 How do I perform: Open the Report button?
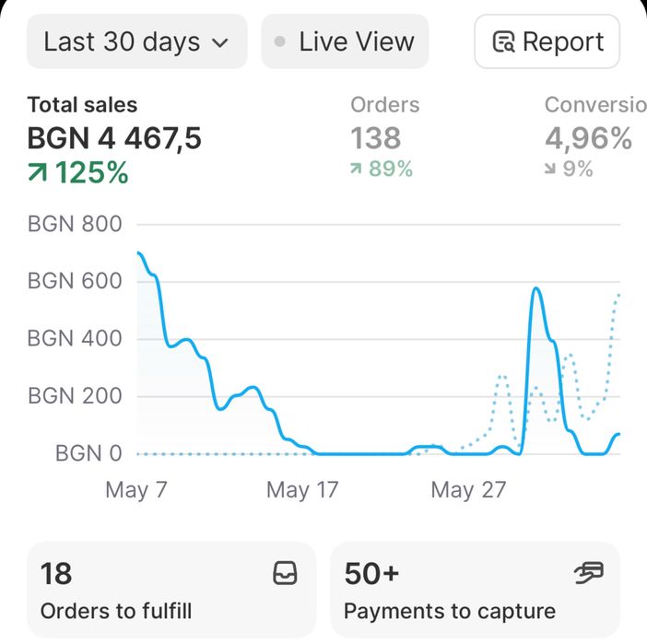547,41
